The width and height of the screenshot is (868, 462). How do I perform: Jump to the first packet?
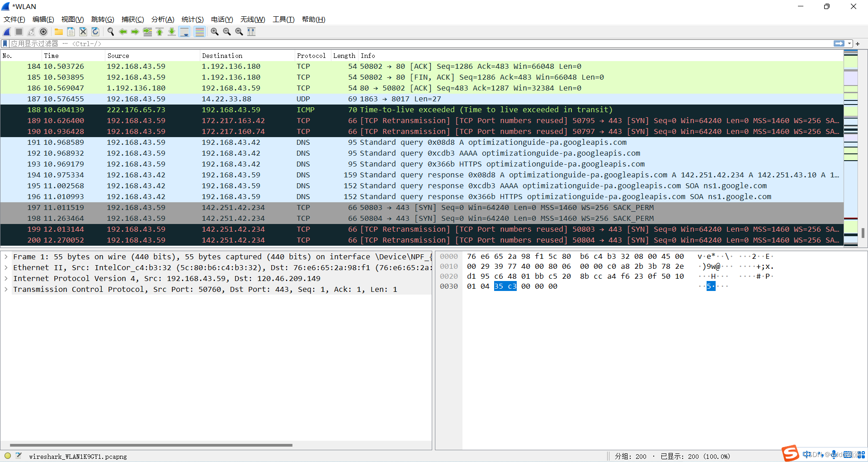tap(160, 32)
